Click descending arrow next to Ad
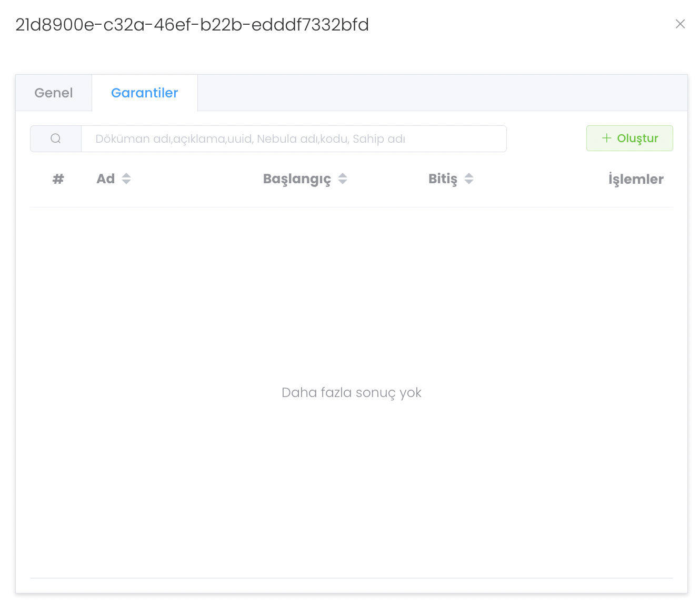Image resolution: width=700 pixels, height=615 pixels. pyautogui.click(x=126, y=182)
